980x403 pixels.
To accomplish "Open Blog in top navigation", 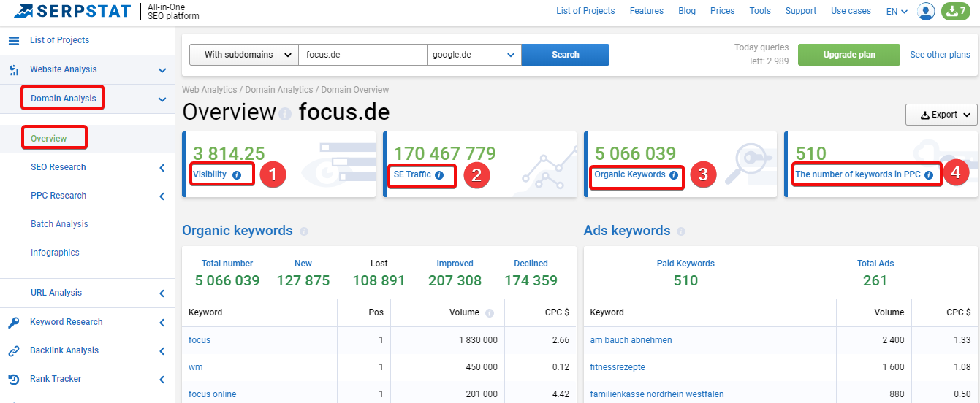I will click(x=687, y=11).
